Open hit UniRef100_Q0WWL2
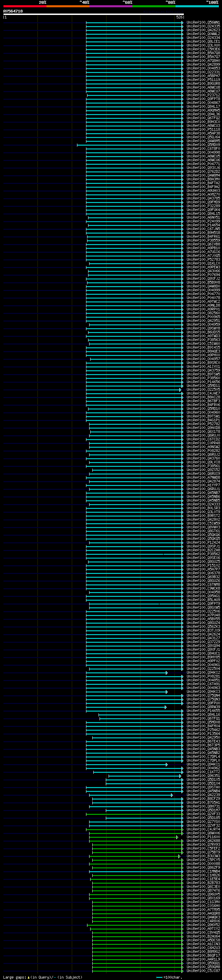 tap(203, 34)
